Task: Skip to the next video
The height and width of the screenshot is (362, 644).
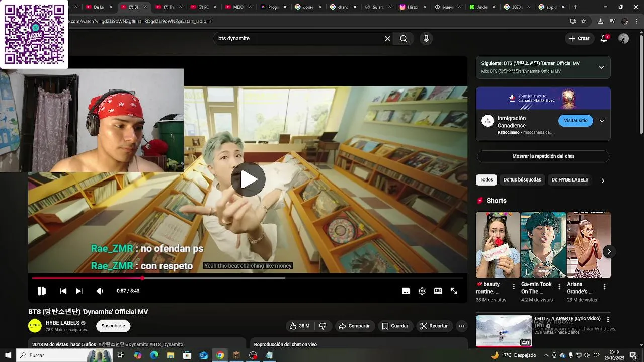Action: [79, 291]
